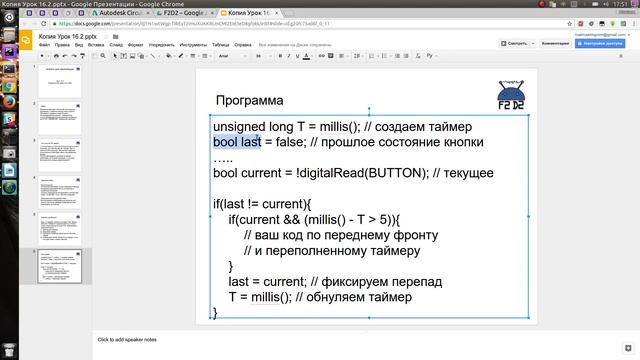Open the Слайд menu
Screen dimensions: 640x360
(x=116, y=45)
